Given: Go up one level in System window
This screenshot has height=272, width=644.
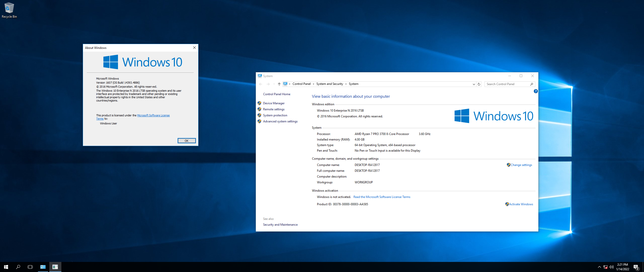Looking at the screenshot, I should (x=279, y=84).
